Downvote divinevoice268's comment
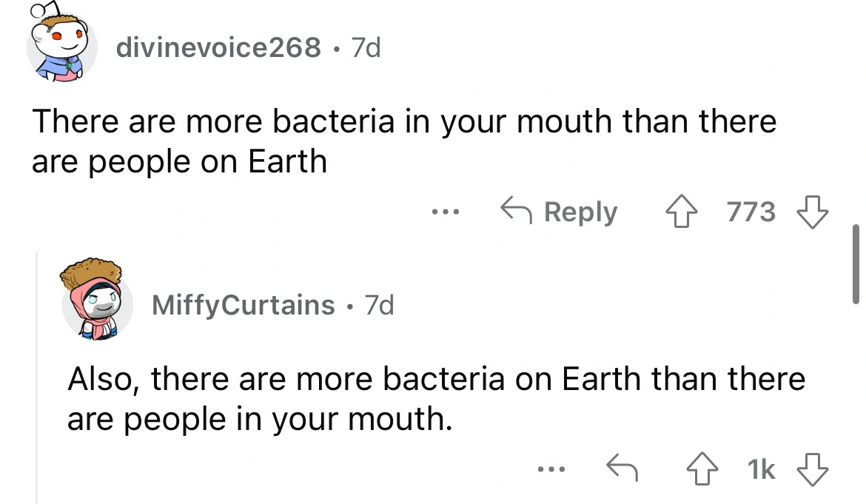This screenshot has width=866, height=504. 810,212
